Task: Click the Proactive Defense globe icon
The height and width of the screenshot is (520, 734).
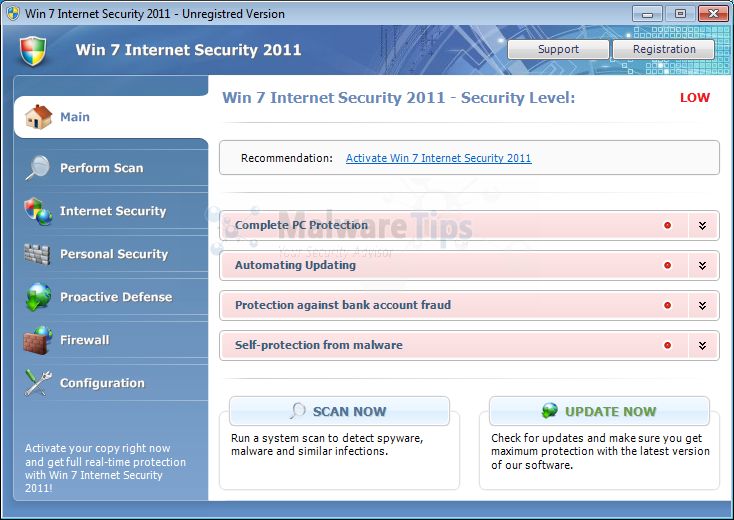Action: pyautogui.click(x=38, y=297)
